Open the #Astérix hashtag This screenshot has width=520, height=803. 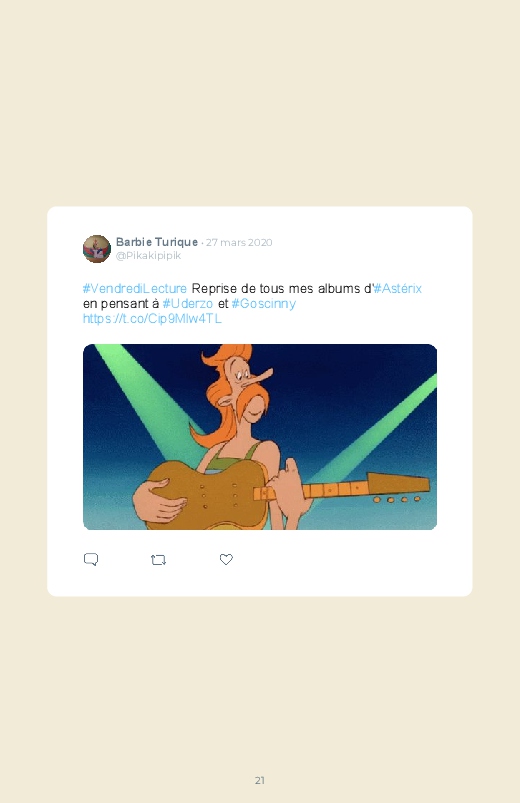pos(398,288)
